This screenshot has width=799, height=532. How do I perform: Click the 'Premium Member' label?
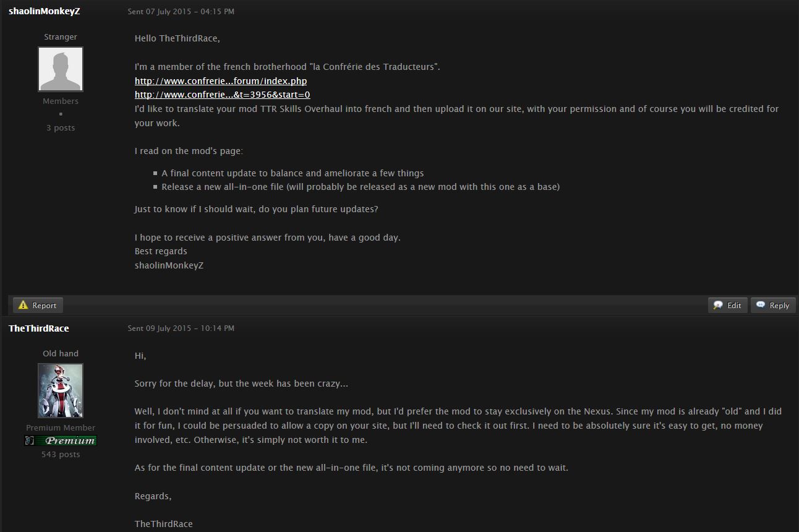61,428
